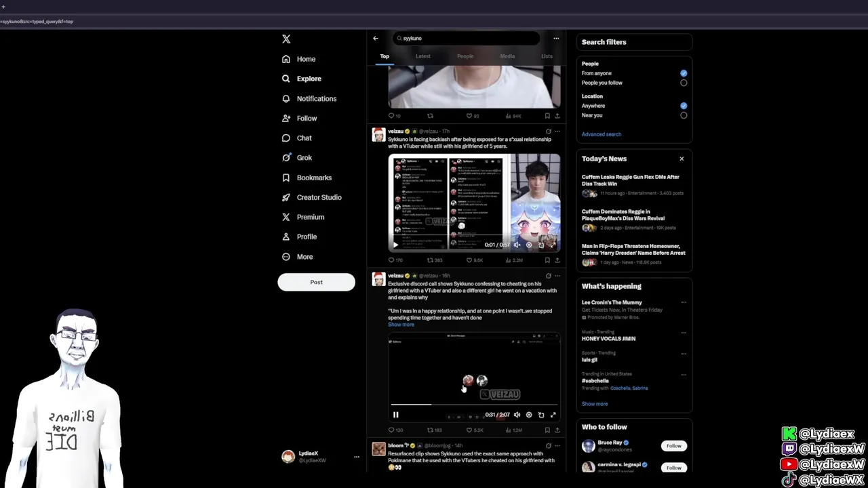Image resolution: width=868 pixels, height=488 pixels.
Task: Seek on the 2:07 video progress bar
Action: click(x=474, y=405)
